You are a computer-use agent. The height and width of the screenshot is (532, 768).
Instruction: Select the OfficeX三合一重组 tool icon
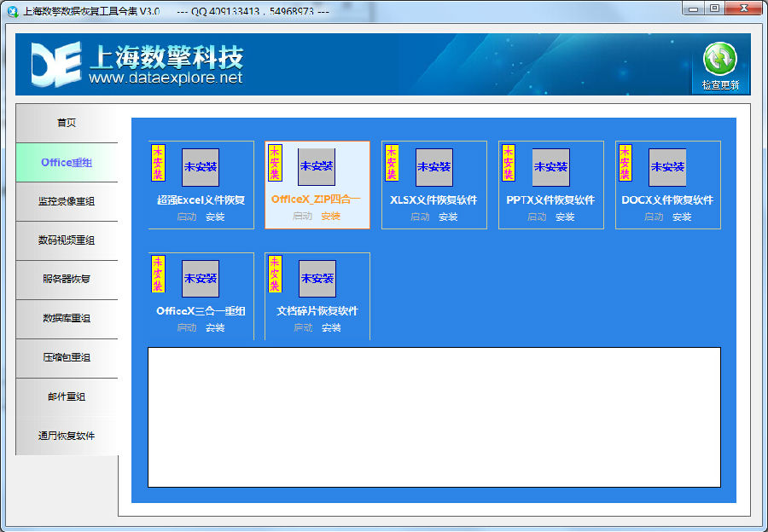coord(201,278)
